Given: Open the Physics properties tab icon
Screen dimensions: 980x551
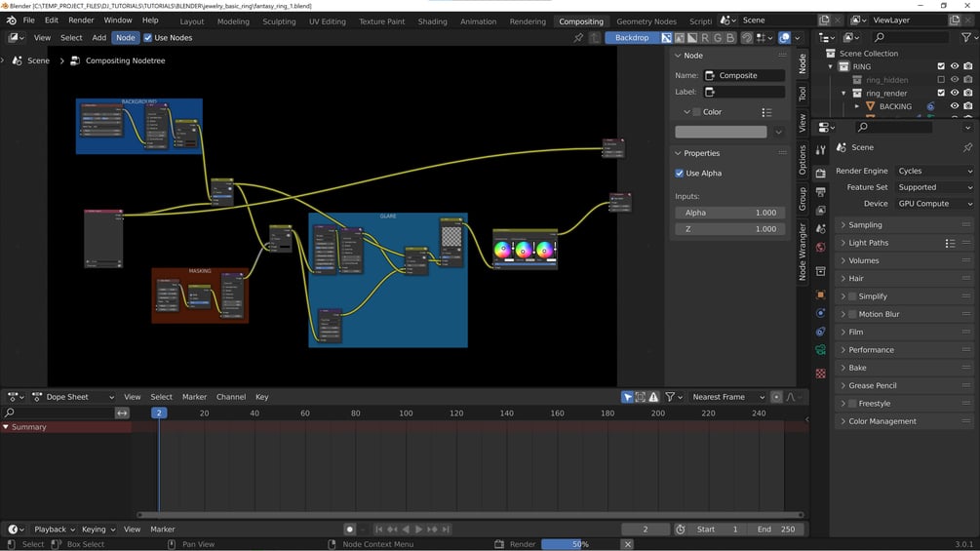Looking at the screenshot, I should [x=821, y=313].
